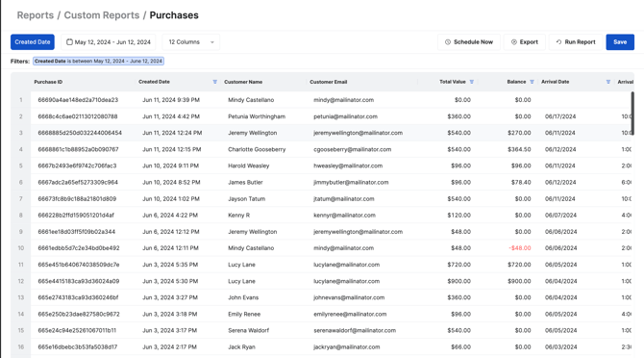The width and height of the screenshot is (644, 358).
Task: Click the negative balance -$48.00
Action: 520,248
